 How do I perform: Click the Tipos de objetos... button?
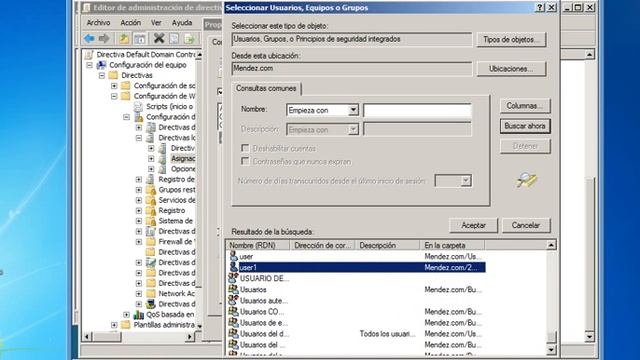click(511, 40)
